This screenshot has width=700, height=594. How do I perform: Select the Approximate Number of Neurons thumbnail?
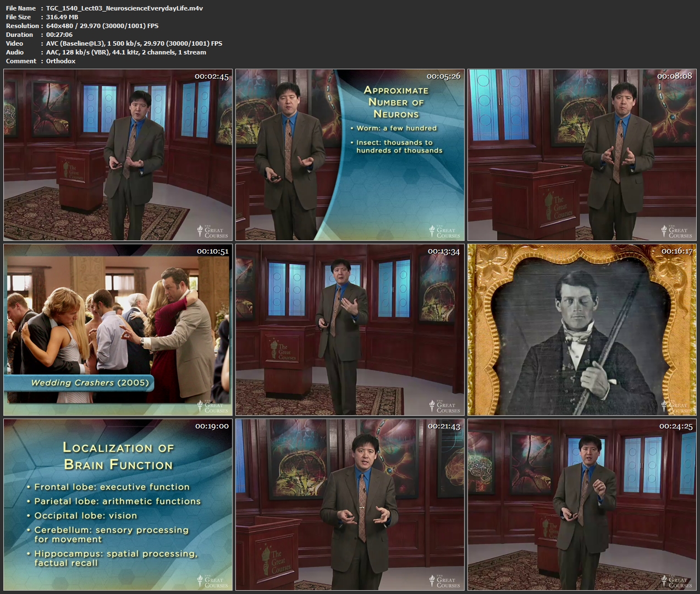point(350,155)
